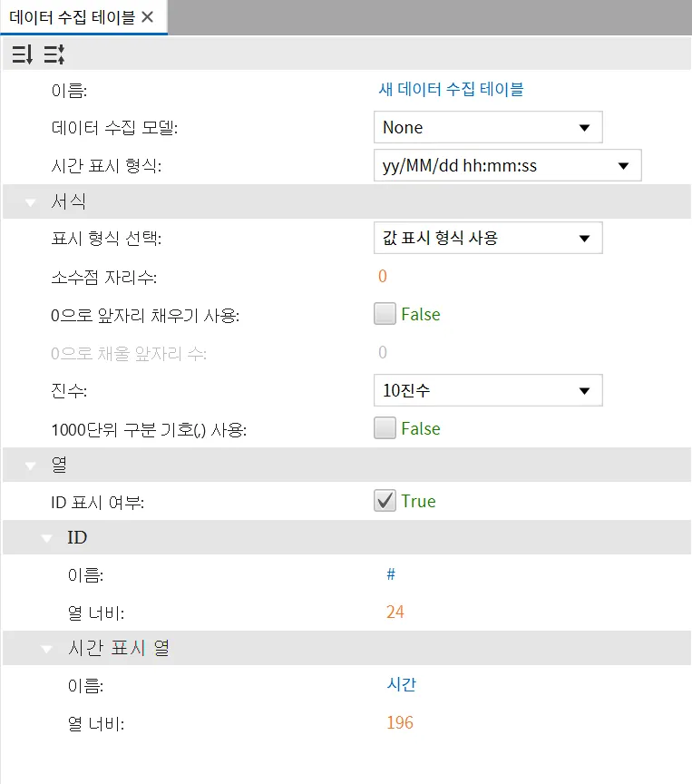This screenshot has height=784, width=692.
Task: Click the time column name value 시간
Action: coord(401,684)
